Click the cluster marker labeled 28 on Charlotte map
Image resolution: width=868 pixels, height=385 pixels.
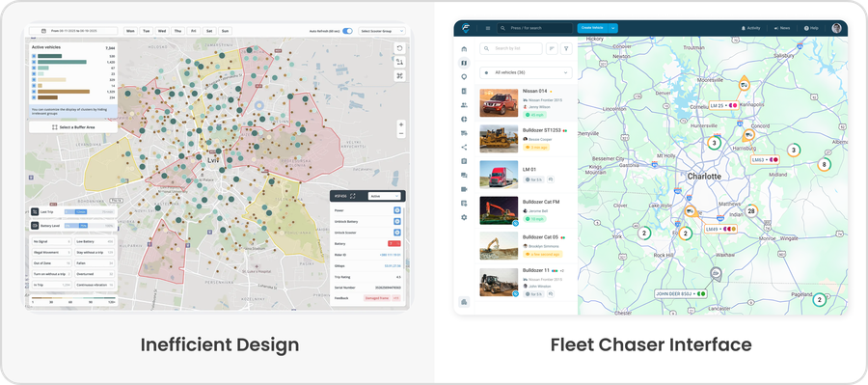751,211
